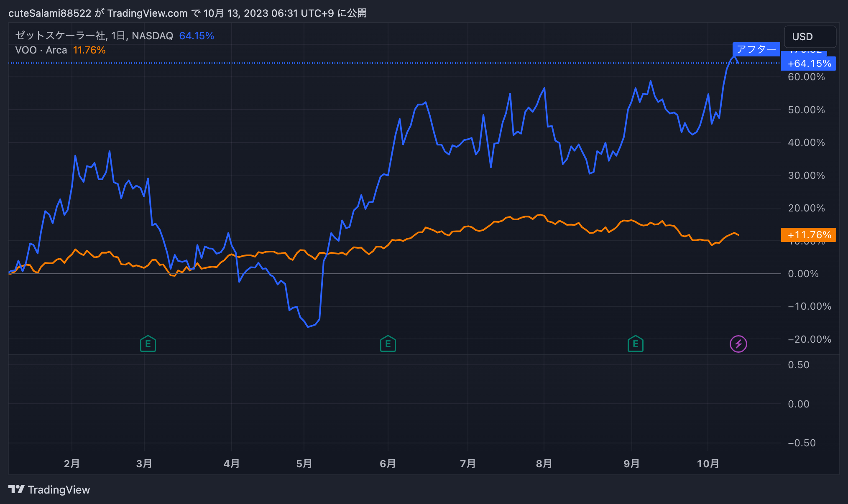
Task: Click the September earnings E marker
Action: (x=635, y=344)
